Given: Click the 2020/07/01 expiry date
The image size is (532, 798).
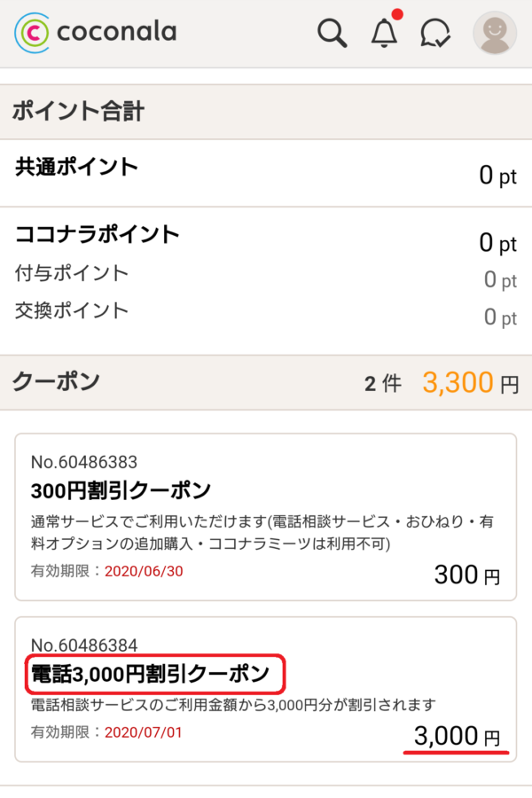Looking at the screenshot, I should tap(144, 733).
